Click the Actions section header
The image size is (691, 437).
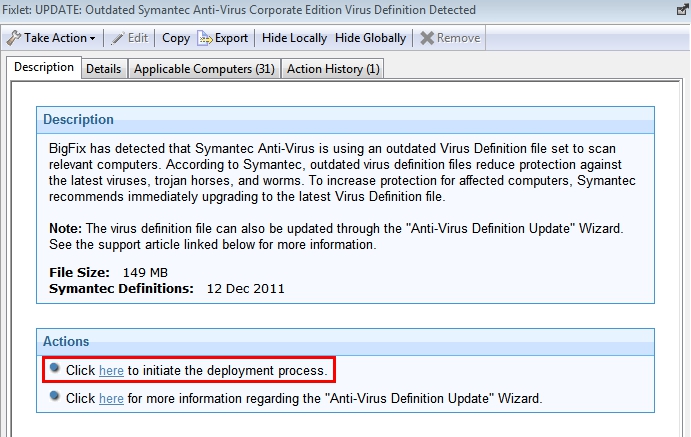click(66, 342)
